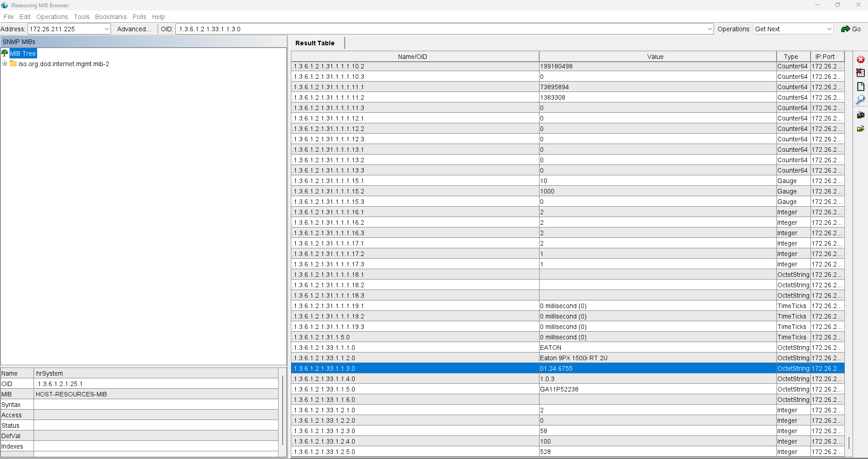Click the result table vertical scrollbar
Image resolution: width=868 pixels, height=459 pixels.
tap(849, 442)
